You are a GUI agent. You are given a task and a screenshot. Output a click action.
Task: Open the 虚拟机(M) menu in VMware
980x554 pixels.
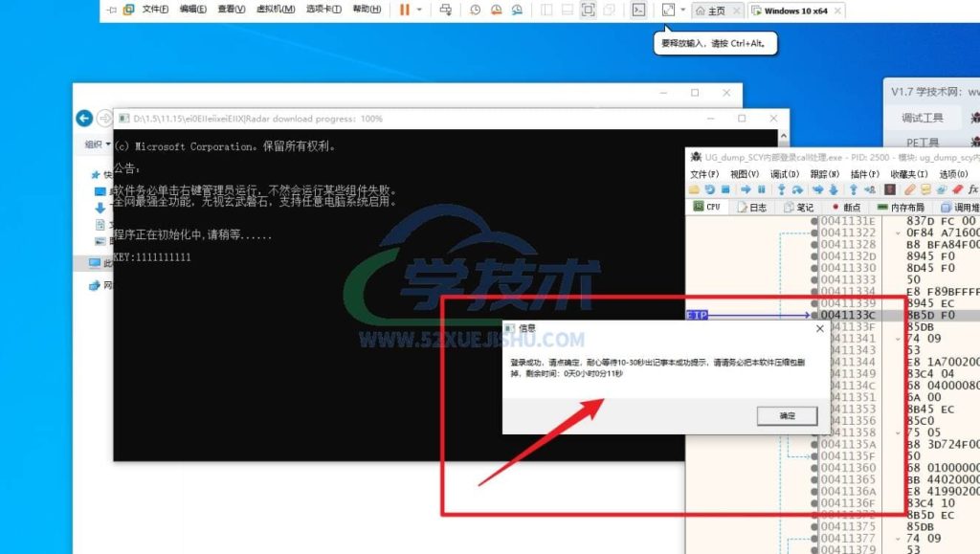(276, 10)
